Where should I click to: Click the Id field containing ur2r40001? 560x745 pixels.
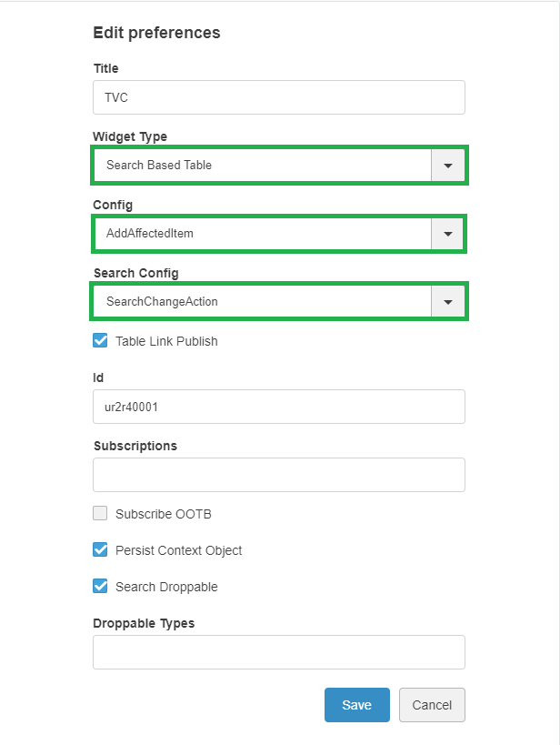click(x=278, y=407)
